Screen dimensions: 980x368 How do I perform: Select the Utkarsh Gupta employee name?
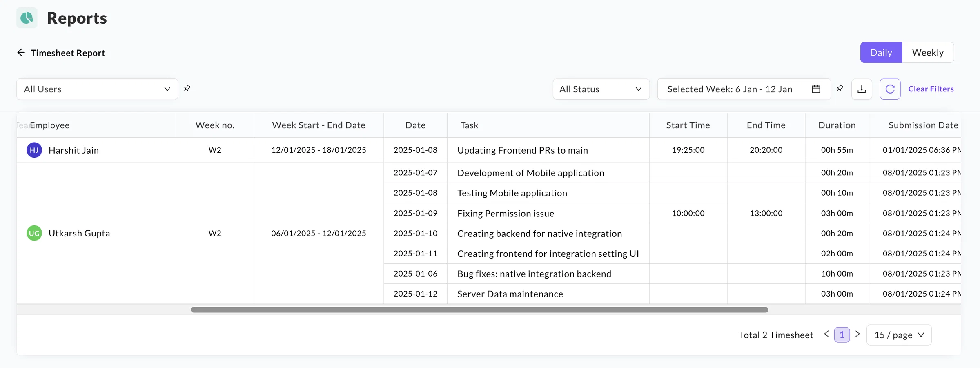tap(79, 233)
